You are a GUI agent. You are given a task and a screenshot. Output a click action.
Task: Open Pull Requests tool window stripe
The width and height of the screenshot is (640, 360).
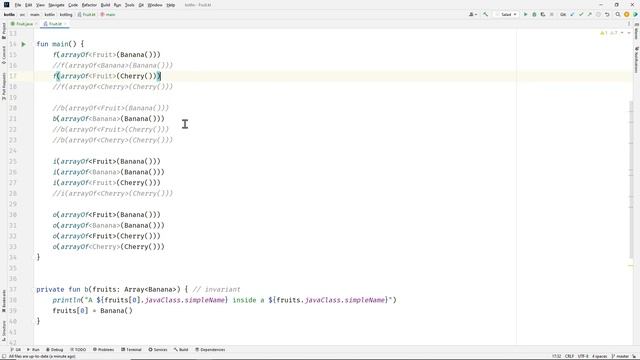tap(4, 86)
